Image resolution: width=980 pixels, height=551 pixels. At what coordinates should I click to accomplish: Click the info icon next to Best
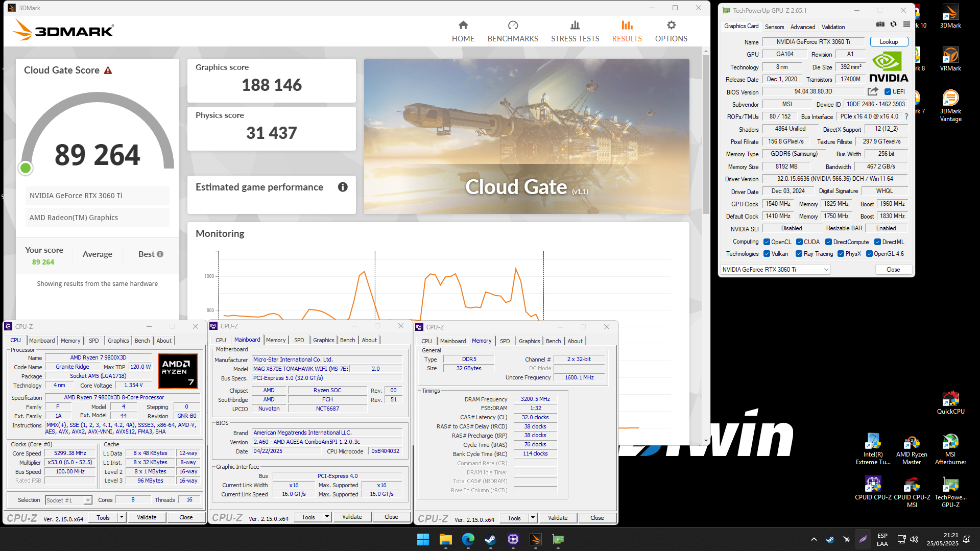160,254
